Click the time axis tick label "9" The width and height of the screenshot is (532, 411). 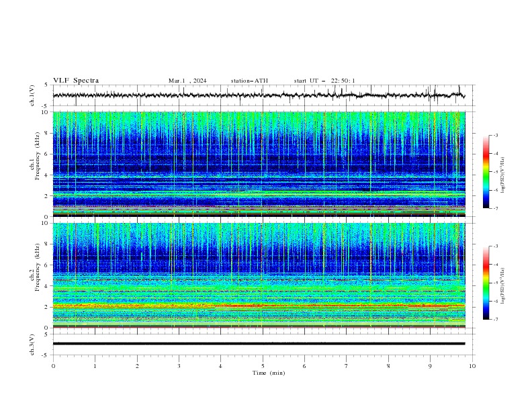430,366
